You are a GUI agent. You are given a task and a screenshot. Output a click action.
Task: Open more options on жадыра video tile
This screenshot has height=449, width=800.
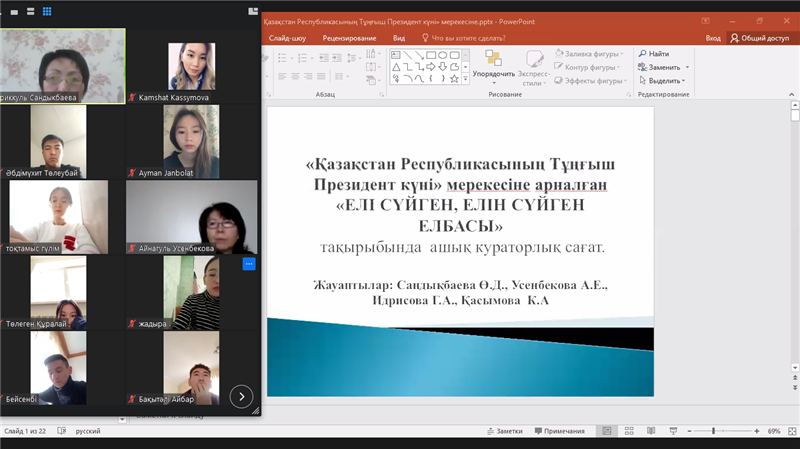pyautogui.click(x=249, y=264)
